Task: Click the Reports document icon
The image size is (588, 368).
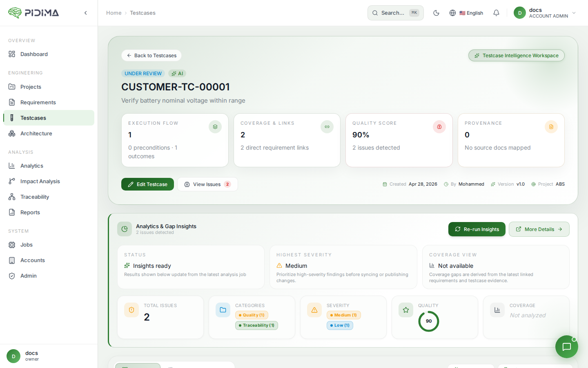Action: click(x=12, y=212)
